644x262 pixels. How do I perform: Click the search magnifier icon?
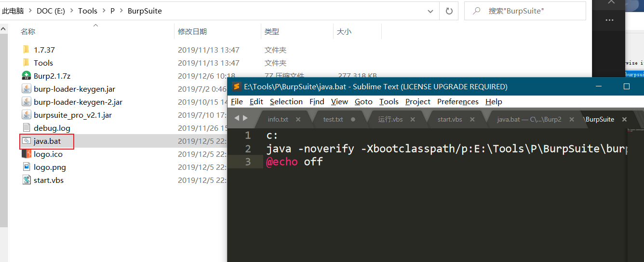(x=477, y=11)
